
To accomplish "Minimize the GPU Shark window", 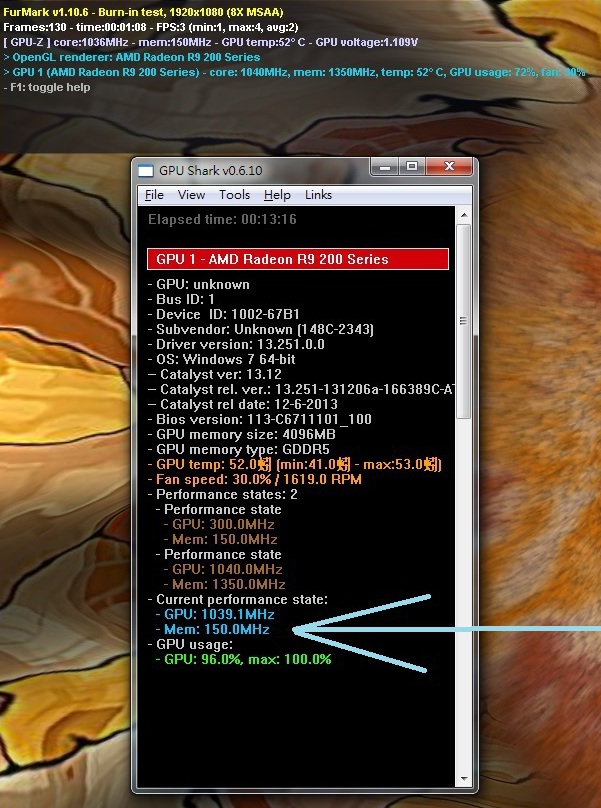I will coord(386,166).
